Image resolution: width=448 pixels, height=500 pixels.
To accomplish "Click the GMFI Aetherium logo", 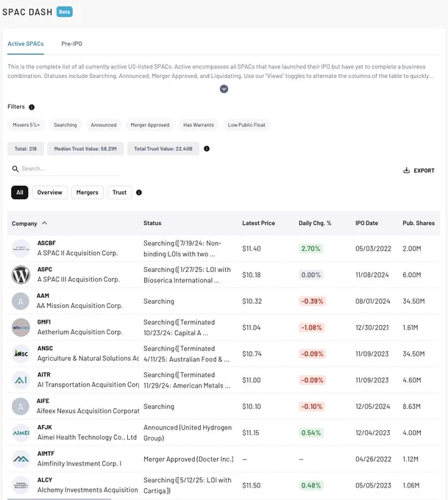I will 21,327.
